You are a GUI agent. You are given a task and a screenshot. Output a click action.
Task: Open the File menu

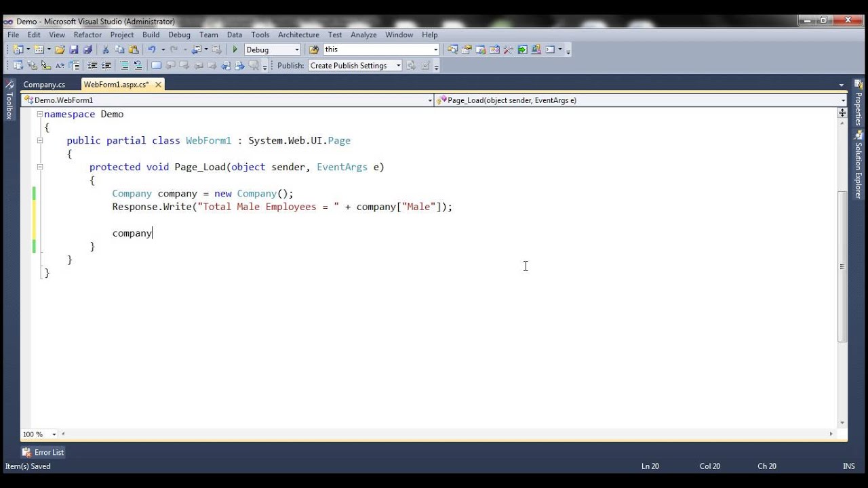13,35
